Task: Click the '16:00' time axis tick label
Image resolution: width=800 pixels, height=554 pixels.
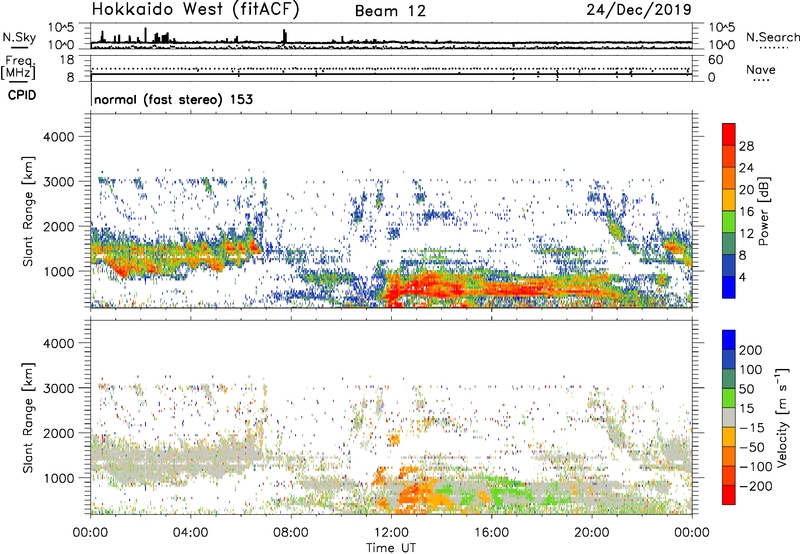Action: pyautogui.click(x=491, y=533)
